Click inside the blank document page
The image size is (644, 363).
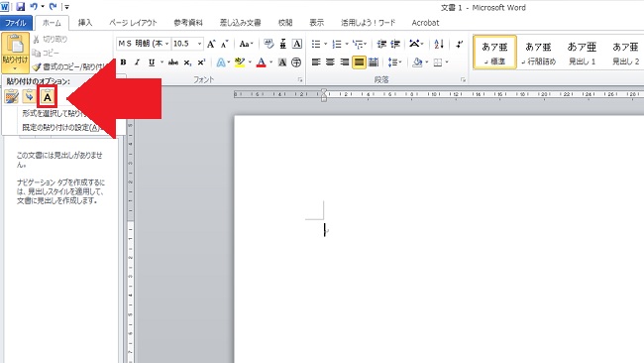click(x=439, y=239)
